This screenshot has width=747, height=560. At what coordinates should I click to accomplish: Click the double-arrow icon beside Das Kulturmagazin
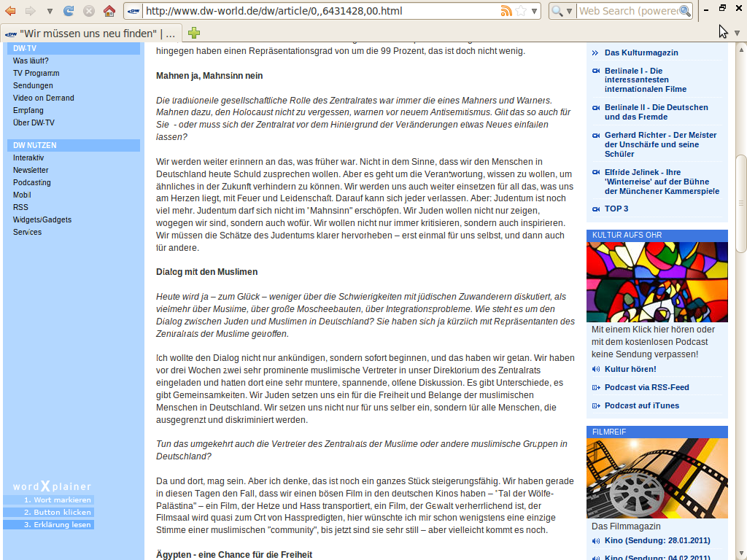point(595,52)
